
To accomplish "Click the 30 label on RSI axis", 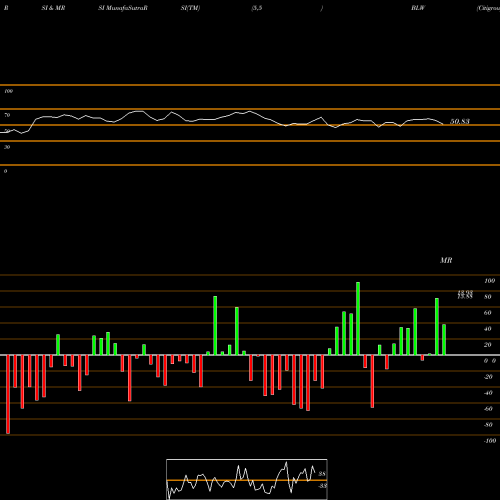I will [x=7, y=147].
